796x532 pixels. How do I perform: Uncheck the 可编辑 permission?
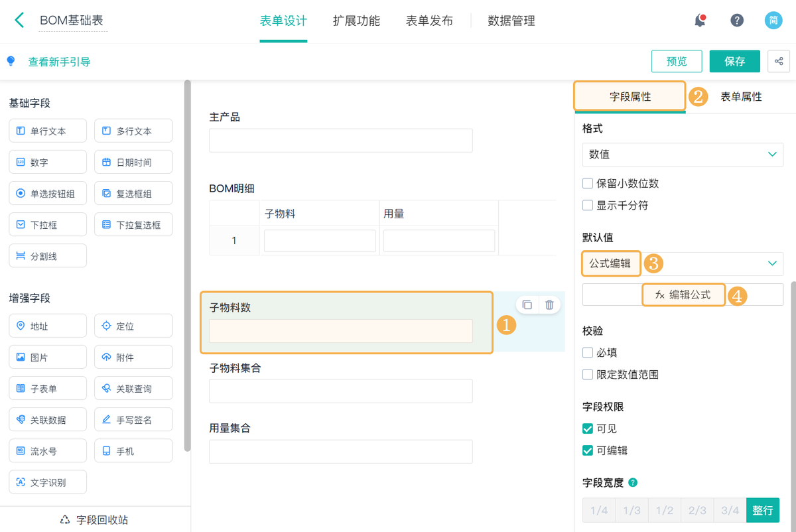coord(588,450)
